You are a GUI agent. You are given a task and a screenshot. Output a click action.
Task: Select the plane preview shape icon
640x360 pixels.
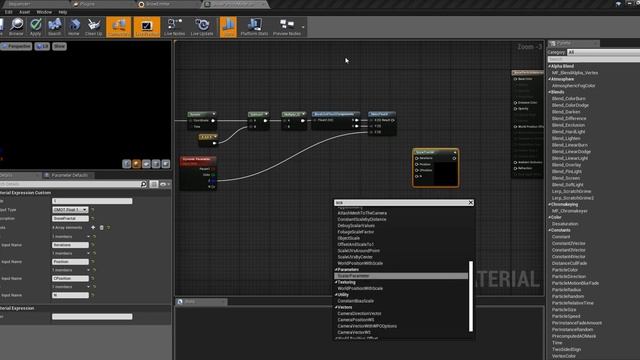tap(146, 164)
